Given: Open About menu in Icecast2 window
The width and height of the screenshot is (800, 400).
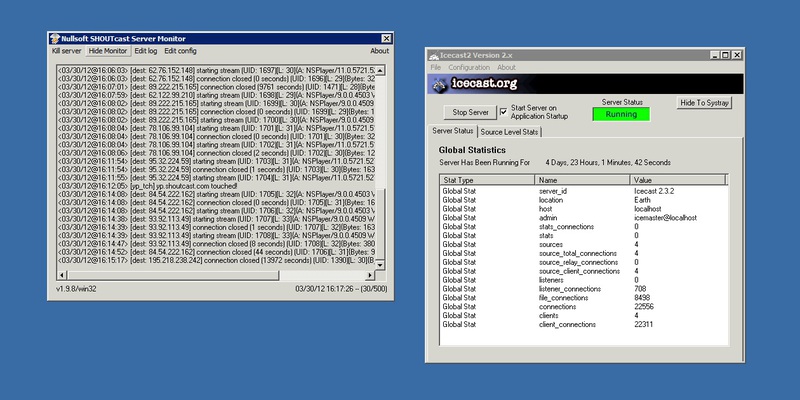Looking at the screenshot, I should [506, 67].
